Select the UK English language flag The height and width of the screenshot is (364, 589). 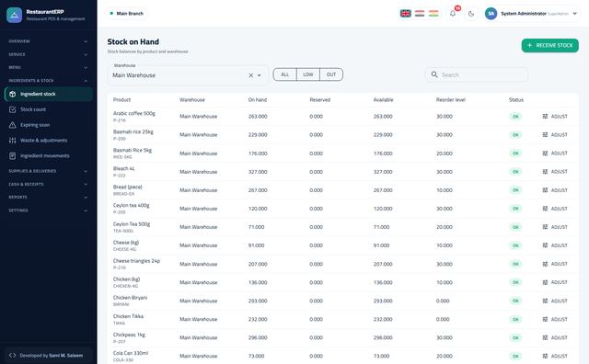(405, 14)
